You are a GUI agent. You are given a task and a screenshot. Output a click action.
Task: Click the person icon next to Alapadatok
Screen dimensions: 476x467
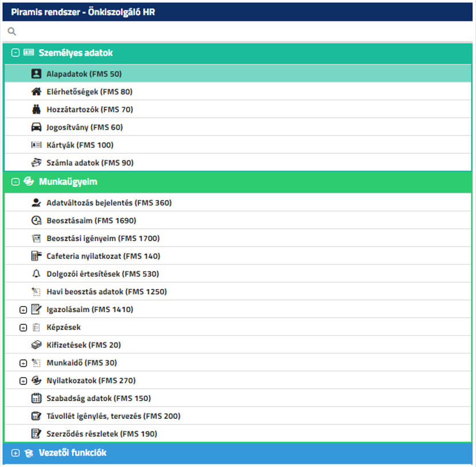(36, 73)
